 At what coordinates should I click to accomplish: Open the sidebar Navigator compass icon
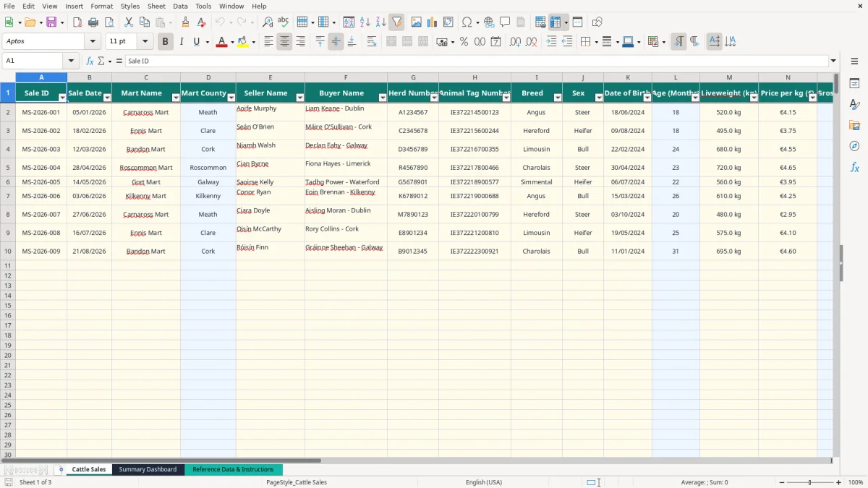[x=854, y=146]
